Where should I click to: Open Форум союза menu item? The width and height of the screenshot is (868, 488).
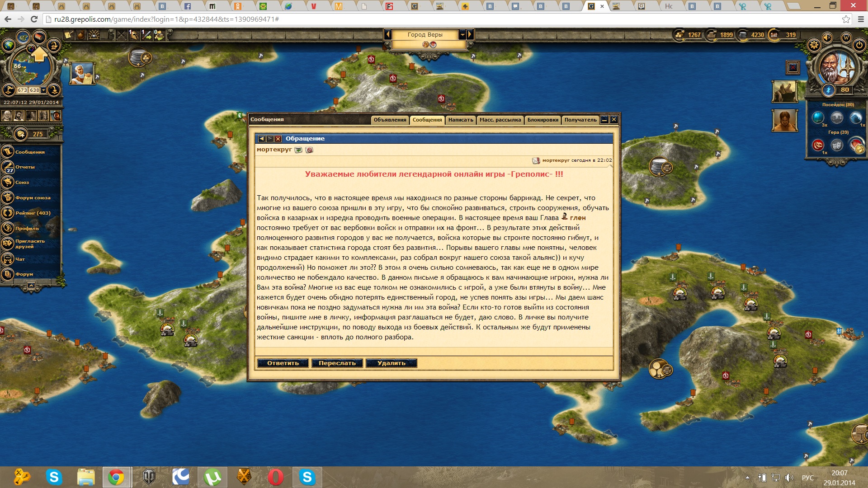[x=30, y=197]
